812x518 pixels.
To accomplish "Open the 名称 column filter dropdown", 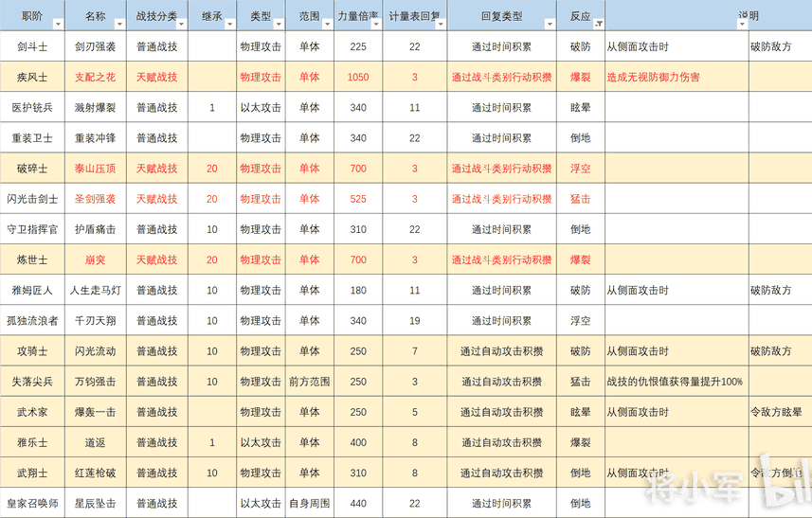I will tap(119, 25).
